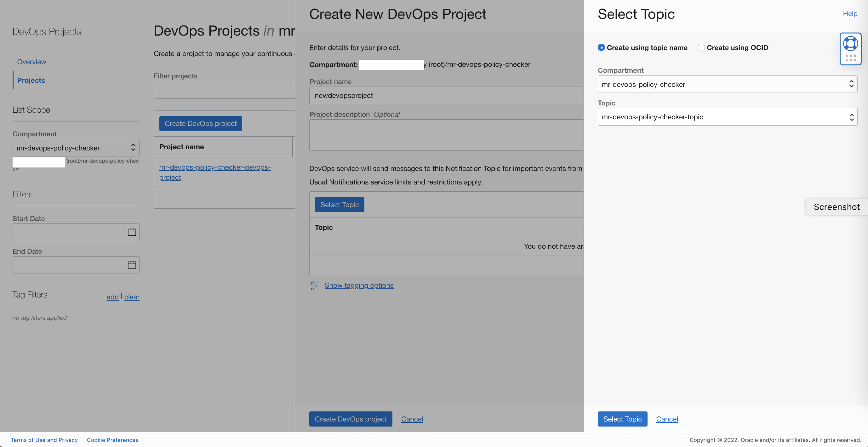Open the Overview menu item in sidebar

32,62
